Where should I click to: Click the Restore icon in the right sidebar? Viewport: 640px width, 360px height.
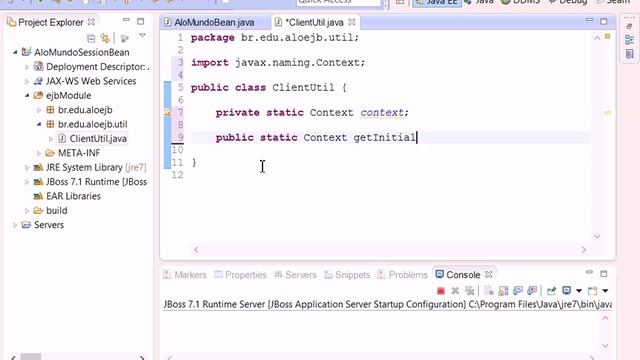629,27
